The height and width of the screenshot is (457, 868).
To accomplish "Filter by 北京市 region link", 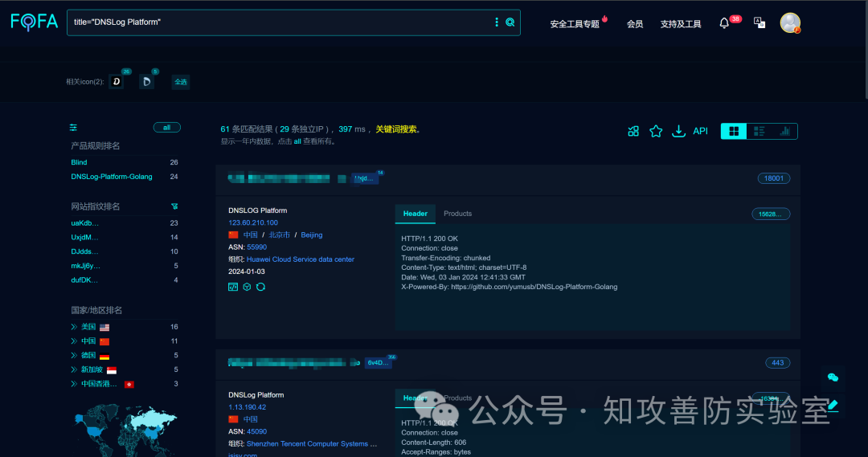I will tap(279, 235).
